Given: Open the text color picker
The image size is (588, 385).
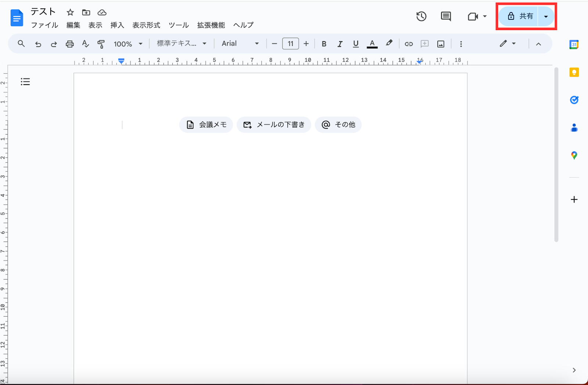Looking at the screenshot, I should tap(372, 44).
